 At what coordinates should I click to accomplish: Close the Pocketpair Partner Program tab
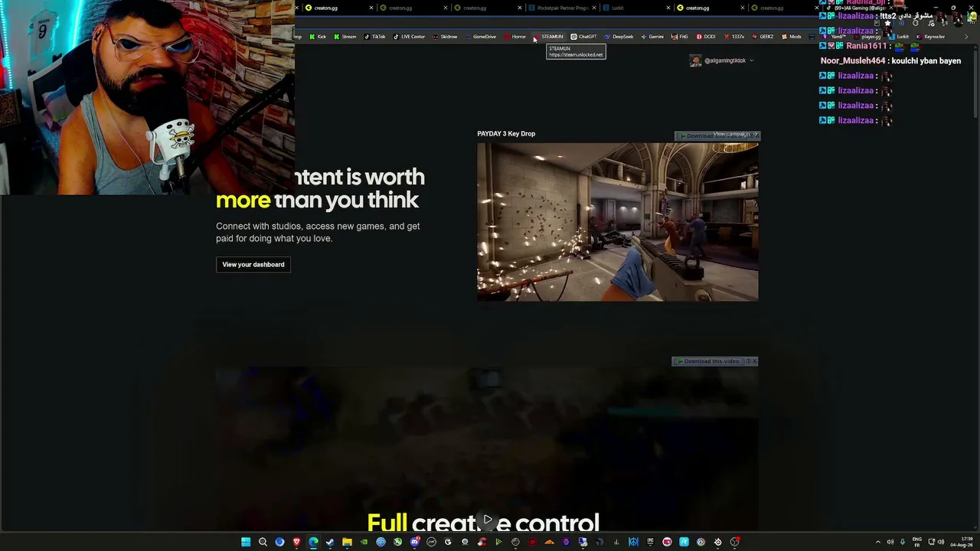(594, 8)
